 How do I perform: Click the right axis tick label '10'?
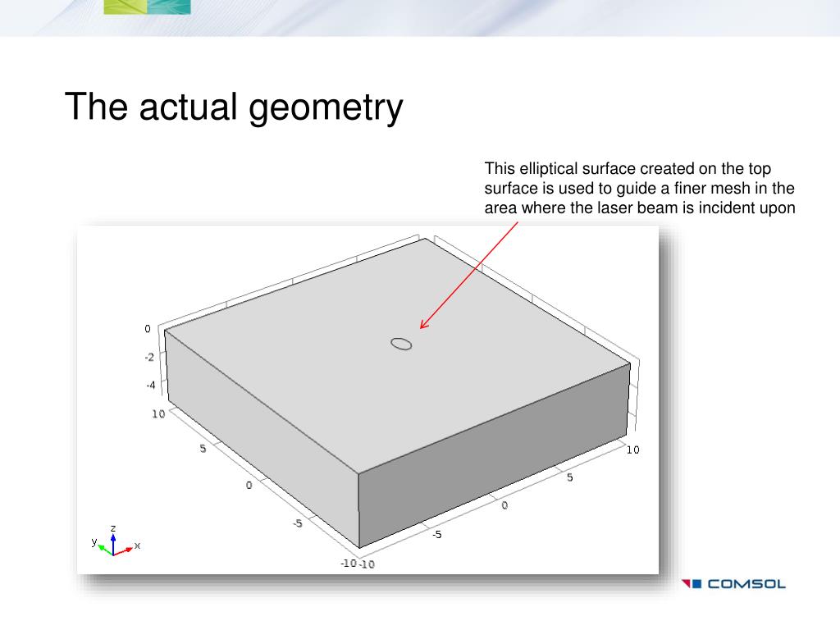(632, 450)
